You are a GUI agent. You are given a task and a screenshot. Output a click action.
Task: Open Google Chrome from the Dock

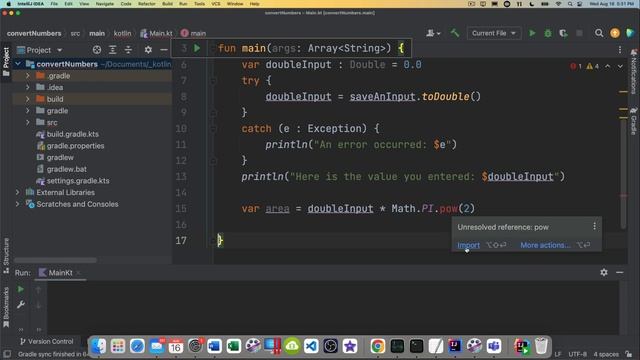coord(378,346)
